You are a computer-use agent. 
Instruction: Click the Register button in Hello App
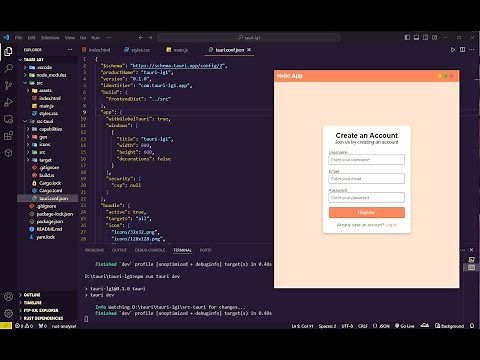pyautogui.click(x=367, y=212)
